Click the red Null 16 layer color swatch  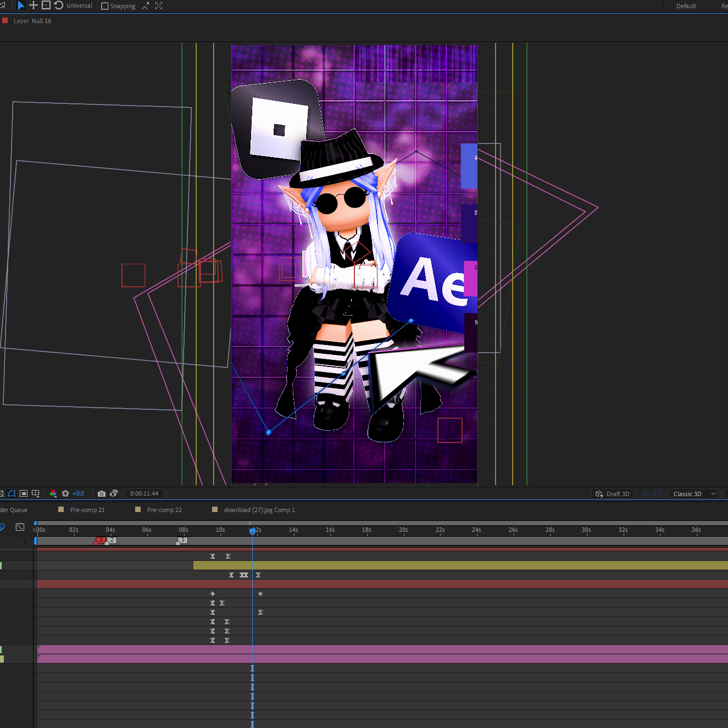pos(5,20)
